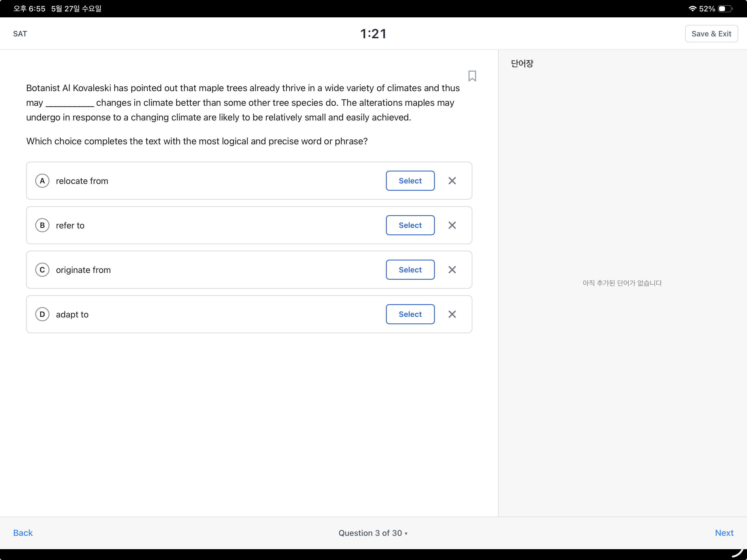Choose the circled D radio for 'adapt to'
The width and height of the screenshot is (747, 560).
42,314
